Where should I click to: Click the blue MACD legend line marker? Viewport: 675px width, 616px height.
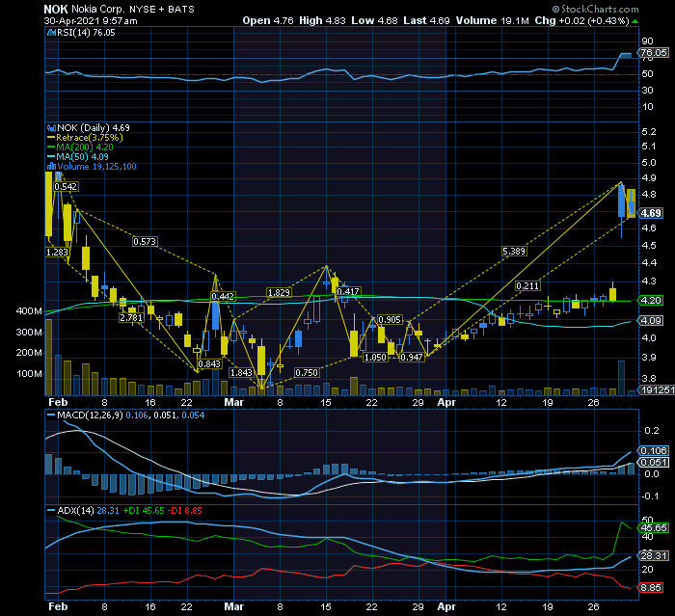click(x=51, y=415)
